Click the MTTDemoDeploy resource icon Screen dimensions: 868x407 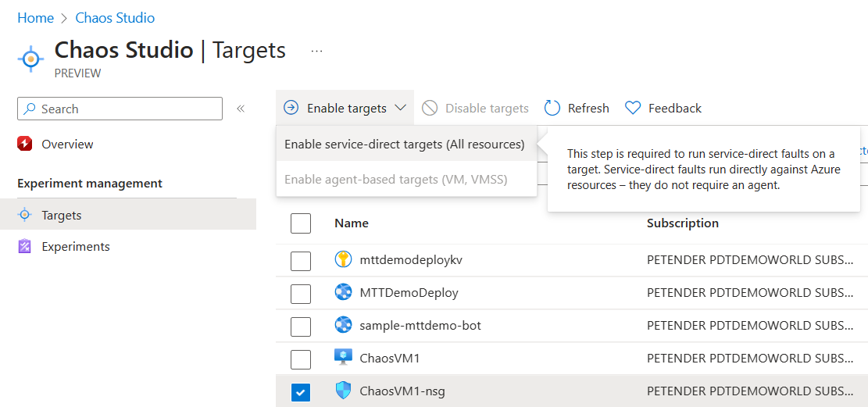pos(343,293)
